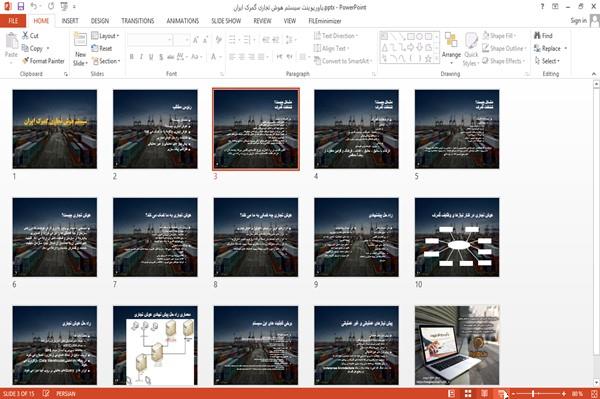Image resolution: width=600 pixels, height=399 pixels.
Task: Click Convert to SmartArt button
Action: (343, 61)
